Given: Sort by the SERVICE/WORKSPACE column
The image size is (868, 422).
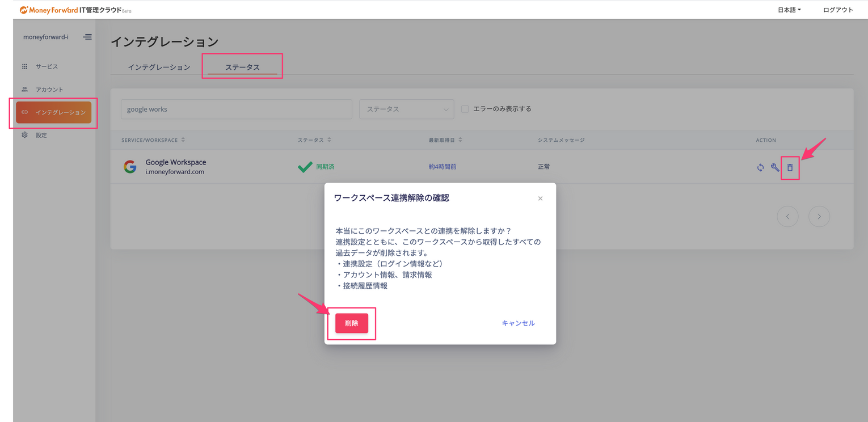Looking at the screenshot, I should pos(153,140).
